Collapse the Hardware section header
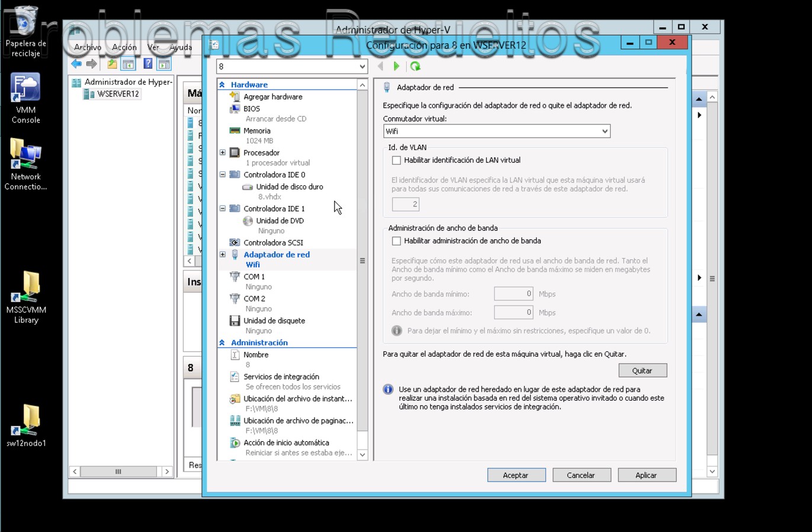 [222, 85]
